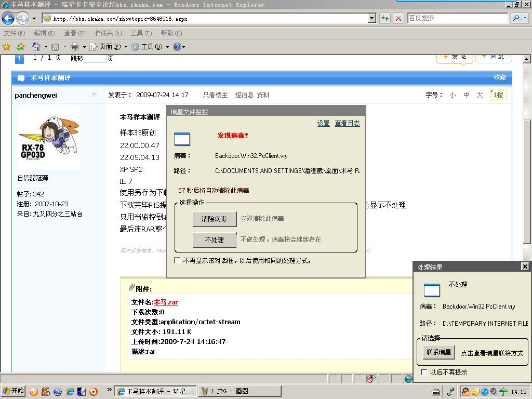Click the first orange quick launch icon
This screenshot has height=399, width=532.
[34, 392]
